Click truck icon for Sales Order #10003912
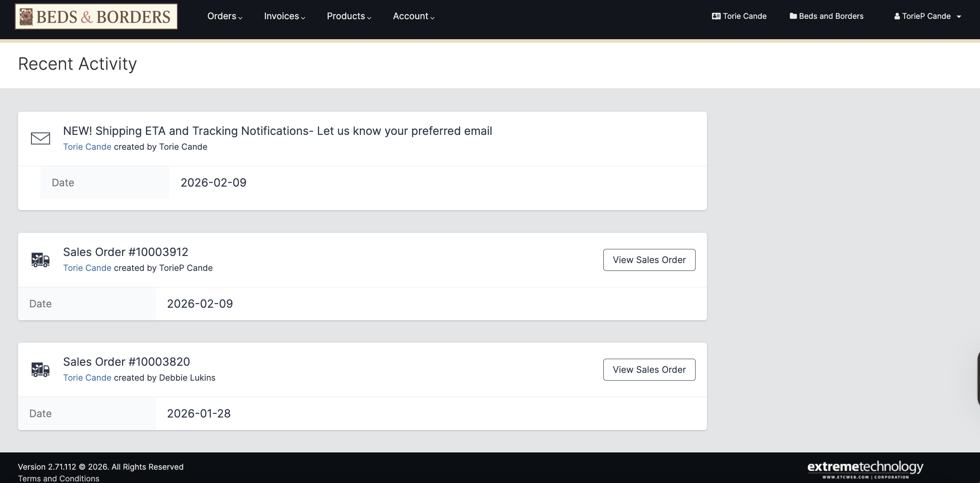The image size is (980, 483). [x=40, y=260]
